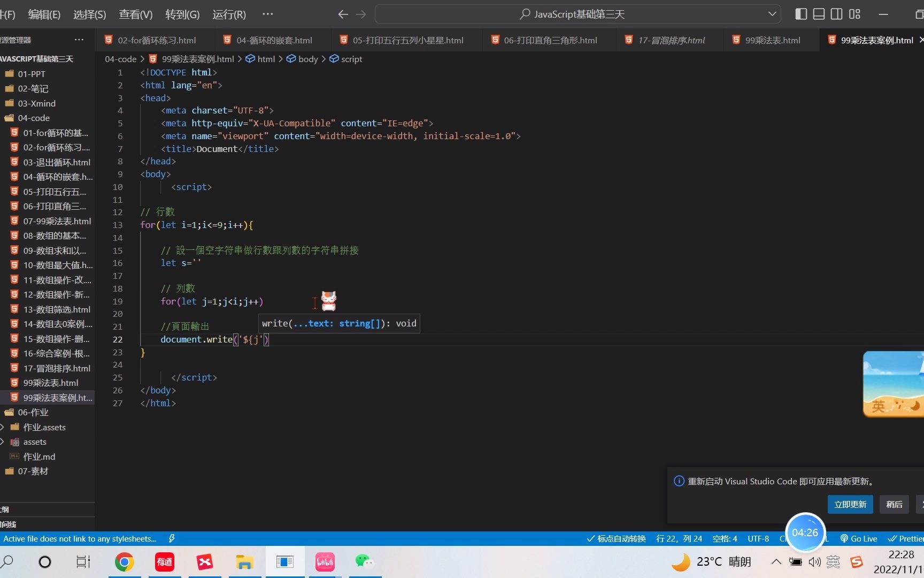Screen dimensions: 924x578
Task: Open the XMind app on taskbar
Action: click(204, 562)
